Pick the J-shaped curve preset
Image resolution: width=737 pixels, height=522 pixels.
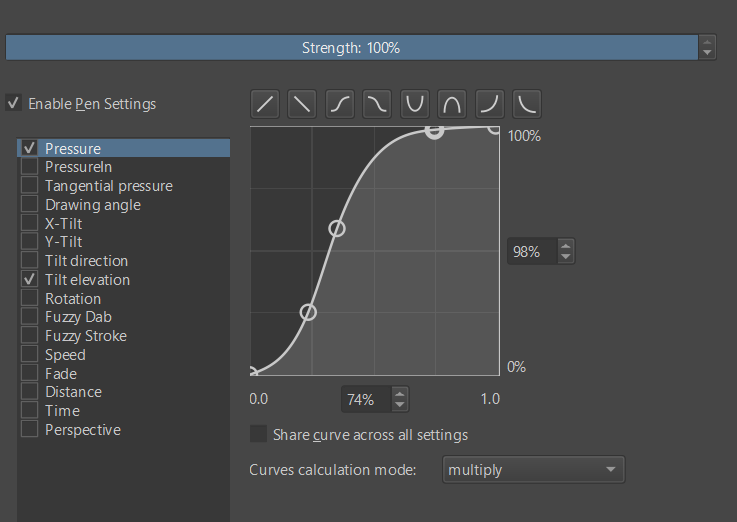tap(490, 103)
